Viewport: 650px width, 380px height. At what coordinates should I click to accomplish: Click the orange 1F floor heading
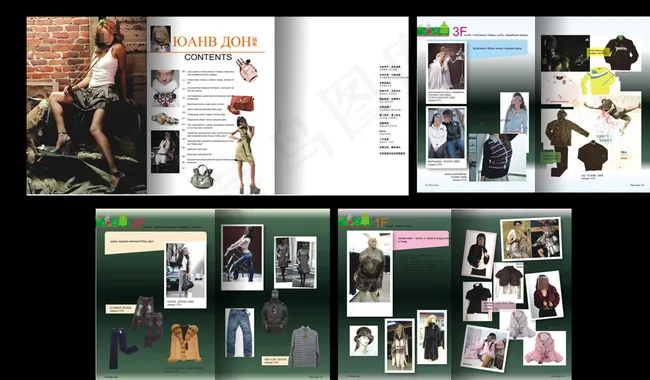click(x=380, y=223)
